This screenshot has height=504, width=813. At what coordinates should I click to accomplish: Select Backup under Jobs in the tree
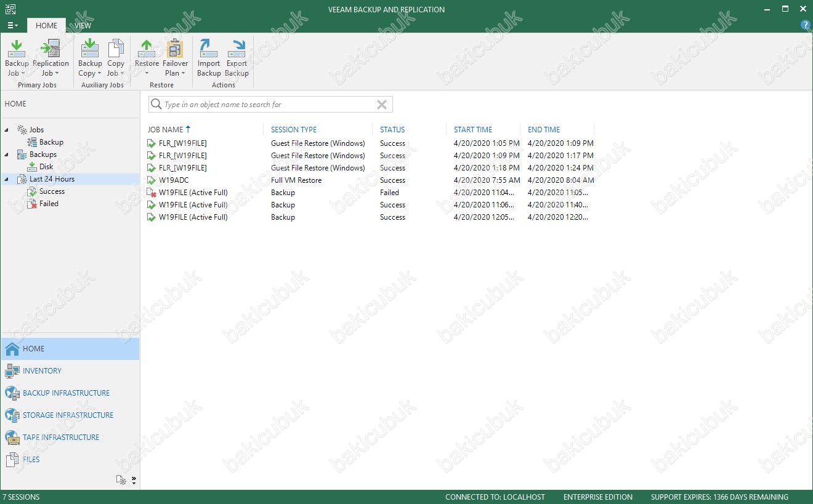click(x=51, y=142)
